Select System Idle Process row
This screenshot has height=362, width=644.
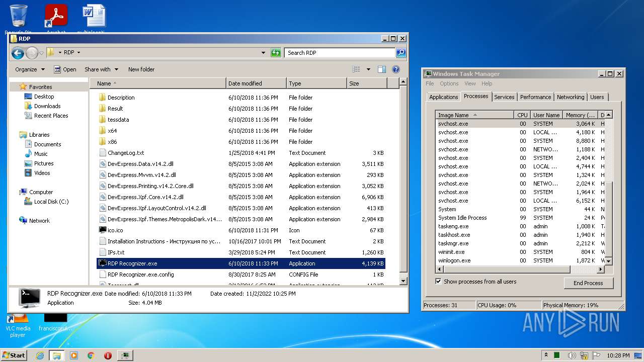tap(520, 218)
